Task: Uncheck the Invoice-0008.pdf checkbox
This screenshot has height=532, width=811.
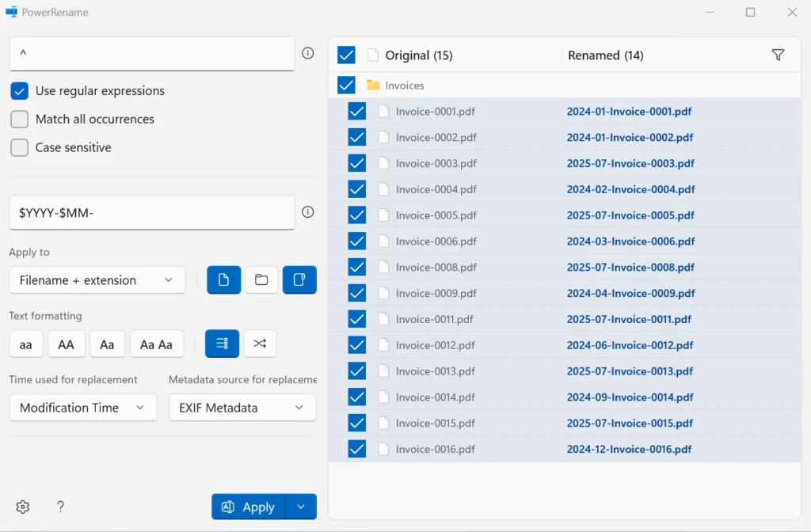Action: (x=357, y=267)
